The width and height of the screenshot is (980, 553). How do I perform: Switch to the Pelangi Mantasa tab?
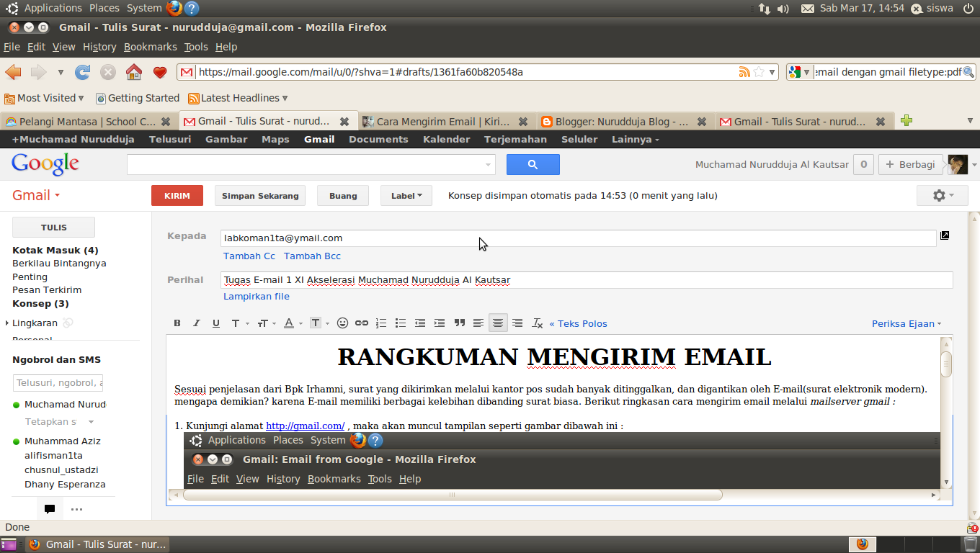pyautogui.click(x=87, y=122)
